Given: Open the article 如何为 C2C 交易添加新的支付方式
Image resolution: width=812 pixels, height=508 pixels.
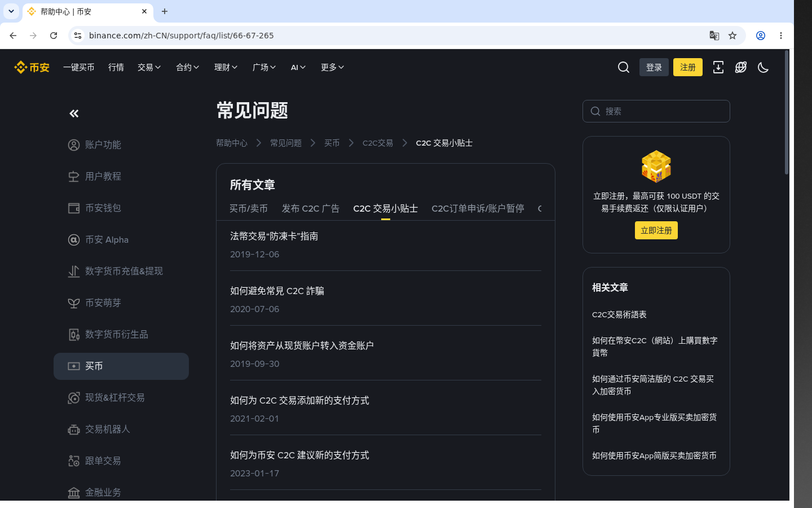Looking at the screenshot, I should tap(299, 400).
